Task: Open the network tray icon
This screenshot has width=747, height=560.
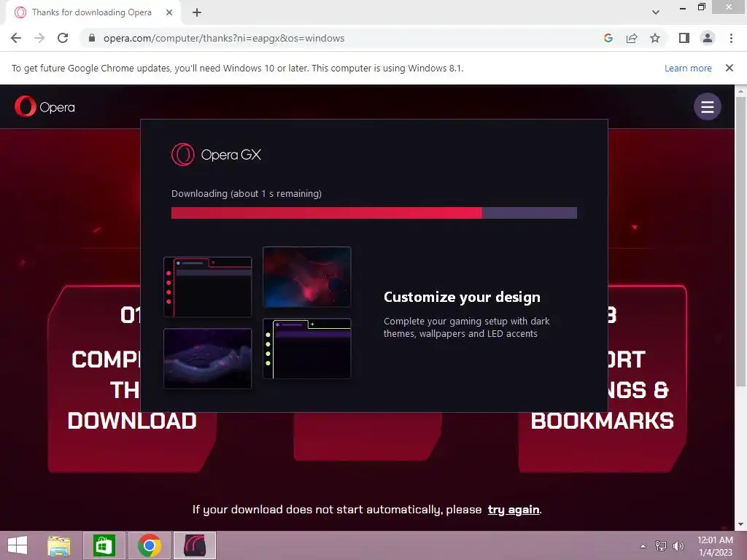Action: [x=661, y=546]
